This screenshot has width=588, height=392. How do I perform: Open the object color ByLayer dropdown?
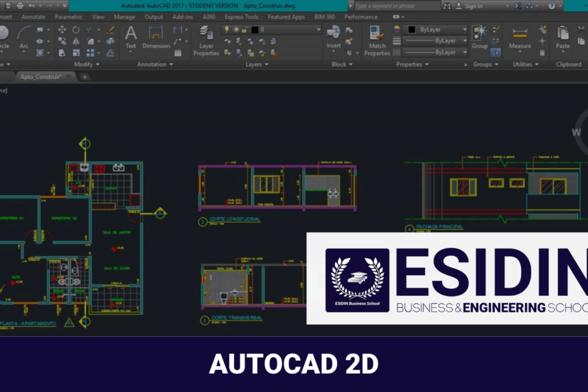click(x=463, y=29)
